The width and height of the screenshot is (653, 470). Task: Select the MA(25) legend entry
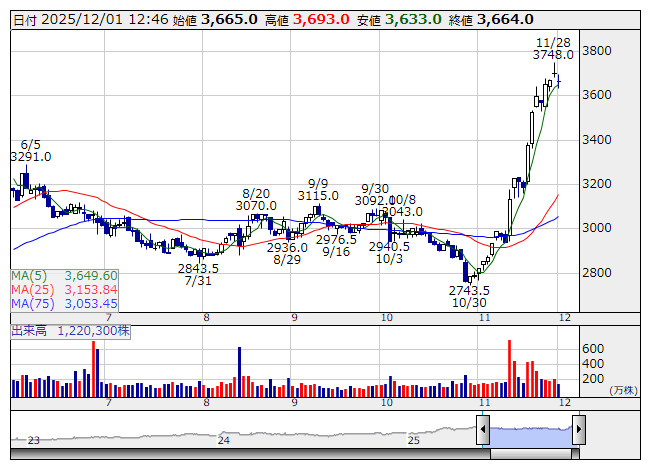[x=65, y=289]
